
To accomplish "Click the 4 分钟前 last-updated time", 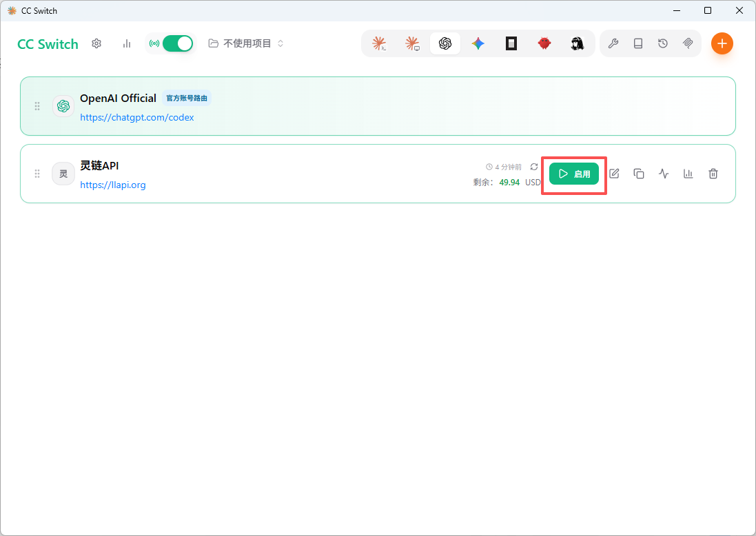I will pyautogui.click(x=504, y=167).
